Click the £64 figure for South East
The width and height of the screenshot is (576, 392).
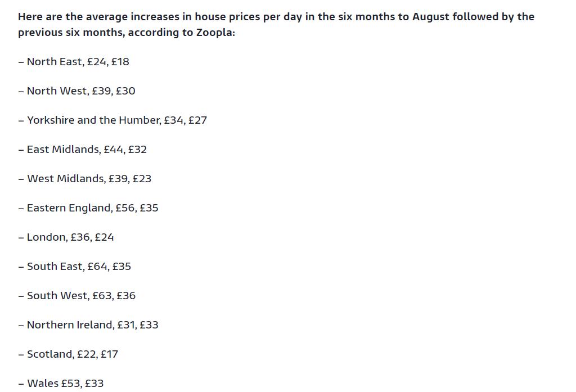[97, 267]
